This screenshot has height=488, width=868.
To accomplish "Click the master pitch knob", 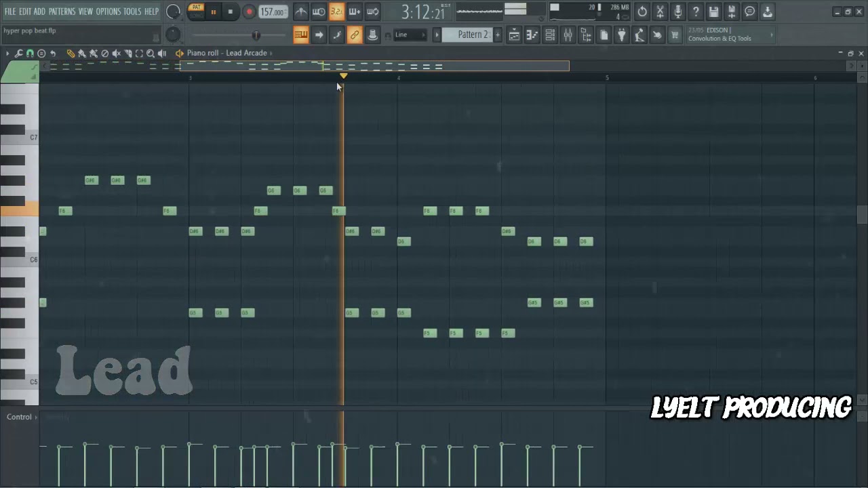I will pos(174,35).
